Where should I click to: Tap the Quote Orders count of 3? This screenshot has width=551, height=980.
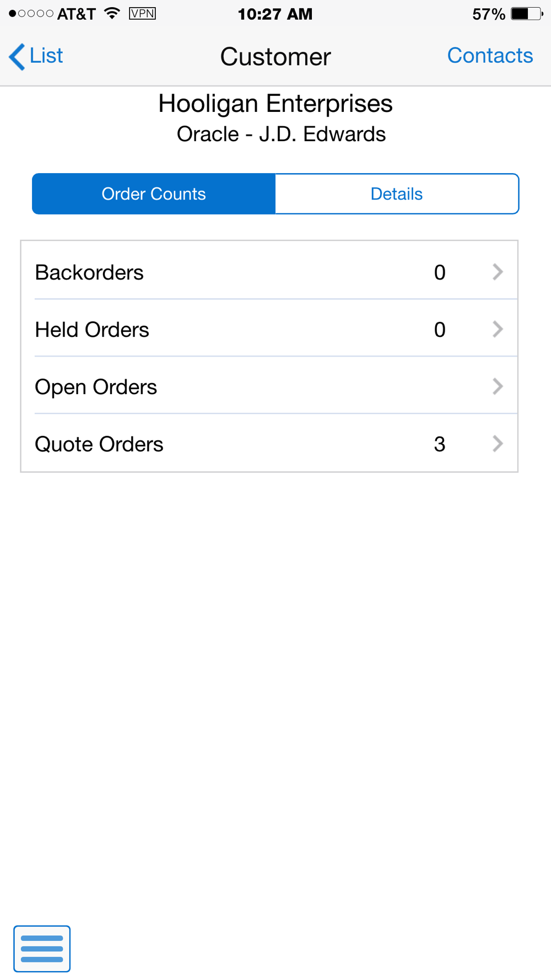click(440, 444)
